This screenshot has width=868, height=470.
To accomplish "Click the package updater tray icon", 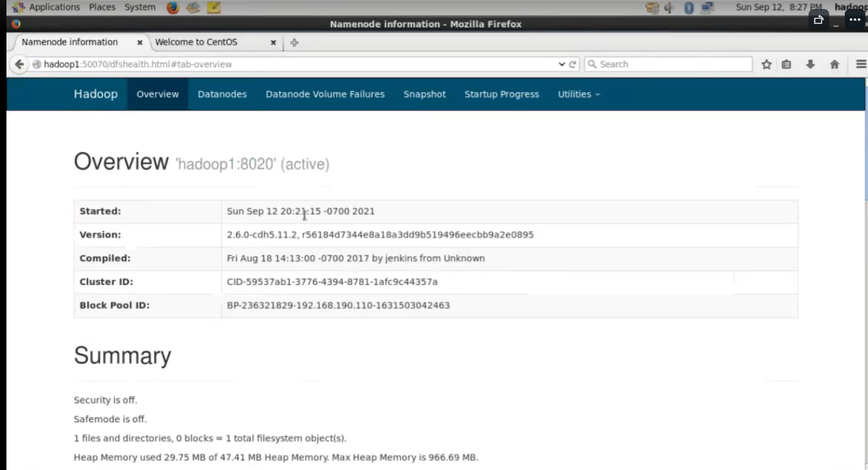I will [652, 8].
